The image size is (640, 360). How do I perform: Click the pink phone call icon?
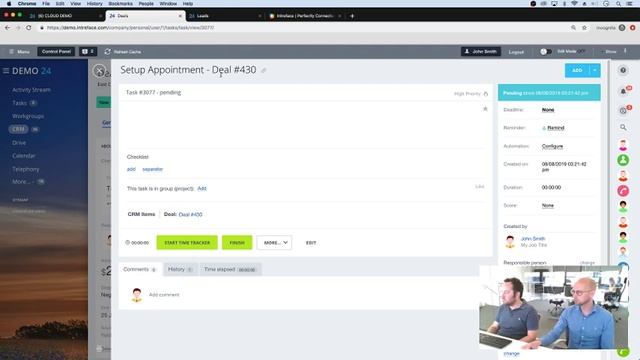pos(623,191)
